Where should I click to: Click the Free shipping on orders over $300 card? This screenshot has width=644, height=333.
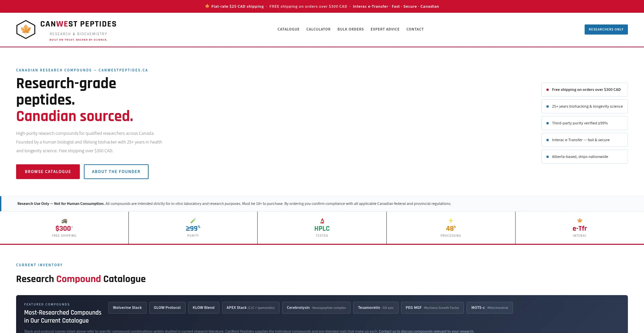pyautogui.click(x=585, y=90)
